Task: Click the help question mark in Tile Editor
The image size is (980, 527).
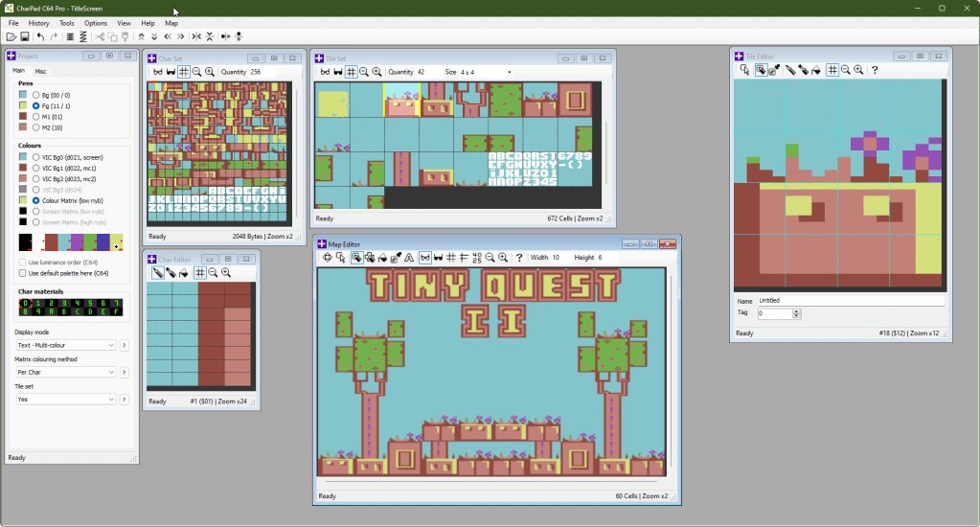Action: coord(874,70)
